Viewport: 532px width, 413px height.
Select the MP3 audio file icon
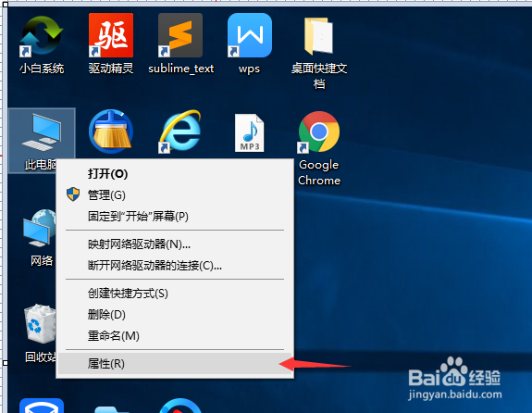coord(250,132)
